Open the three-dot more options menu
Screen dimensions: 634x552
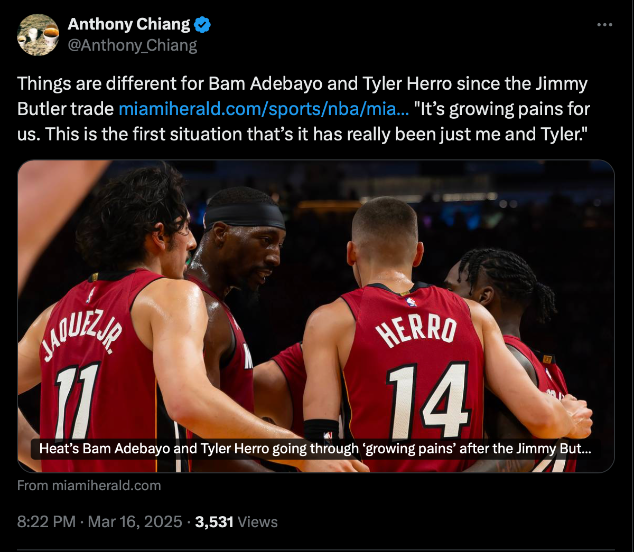pos(604,25)
